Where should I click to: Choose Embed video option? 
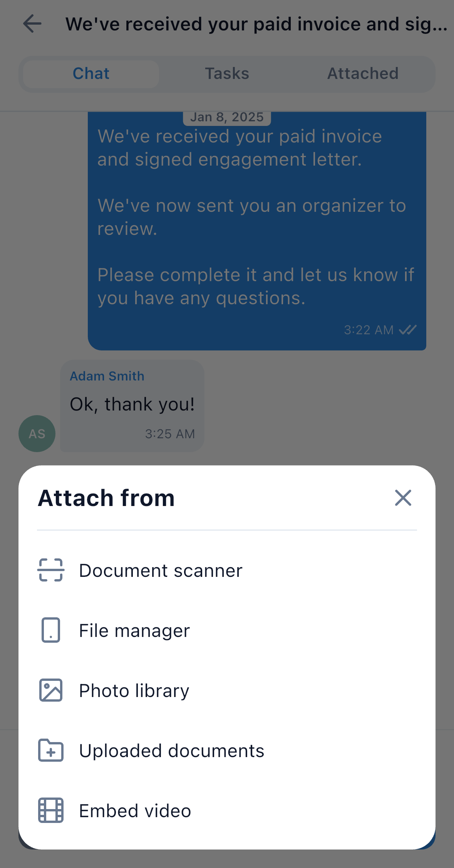coord(227,810)
